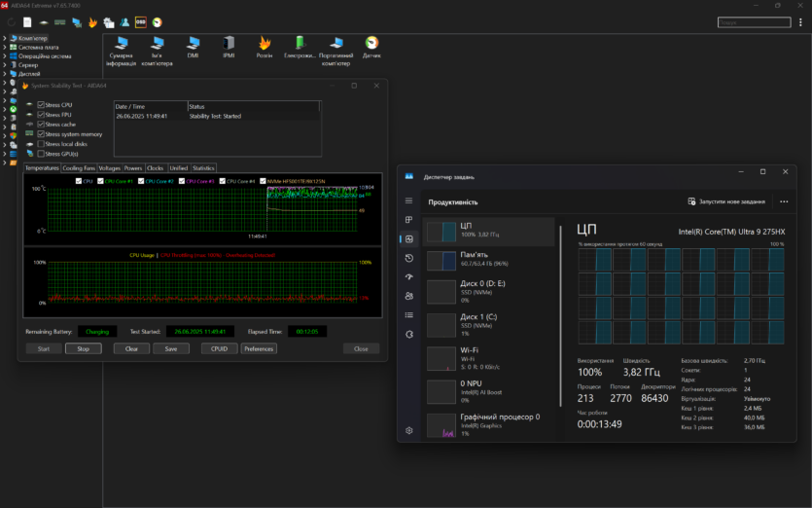Open the Електроживлення battery page icon
This screenshot has height=508, width=812.
(x=300, y=47)
